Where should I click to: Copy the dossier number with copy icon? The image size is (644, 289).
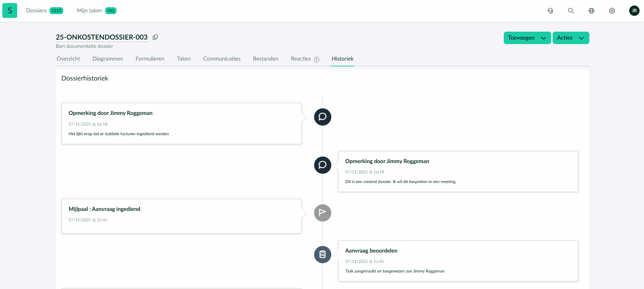(x=155, y=37)
